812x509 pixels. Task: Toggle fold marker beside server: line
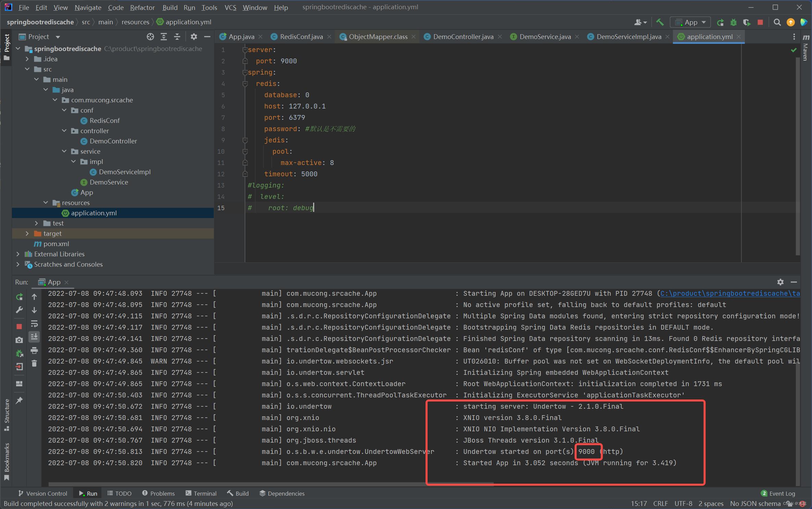click(245, 50)
